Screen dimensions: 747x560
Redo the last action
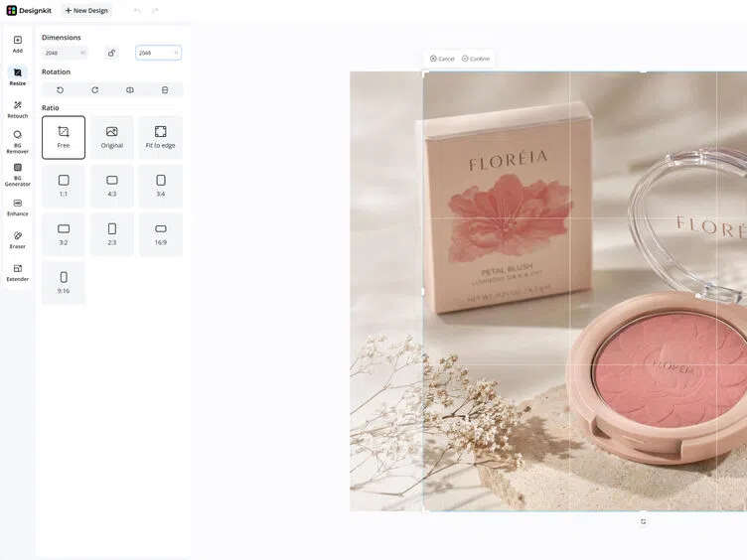155,11
